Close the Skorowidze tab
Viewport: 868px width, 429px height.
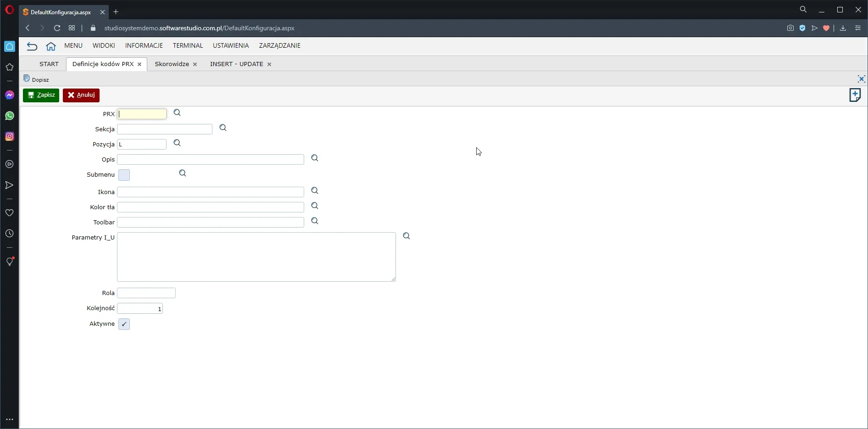pyautogui.click(x=195, y=64)
